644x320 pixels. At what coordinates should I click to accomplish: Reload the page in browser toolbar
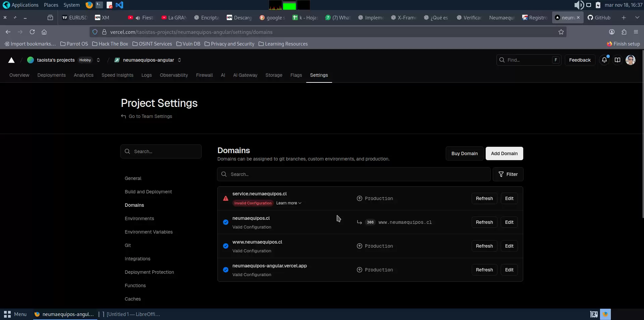(32, 32)
